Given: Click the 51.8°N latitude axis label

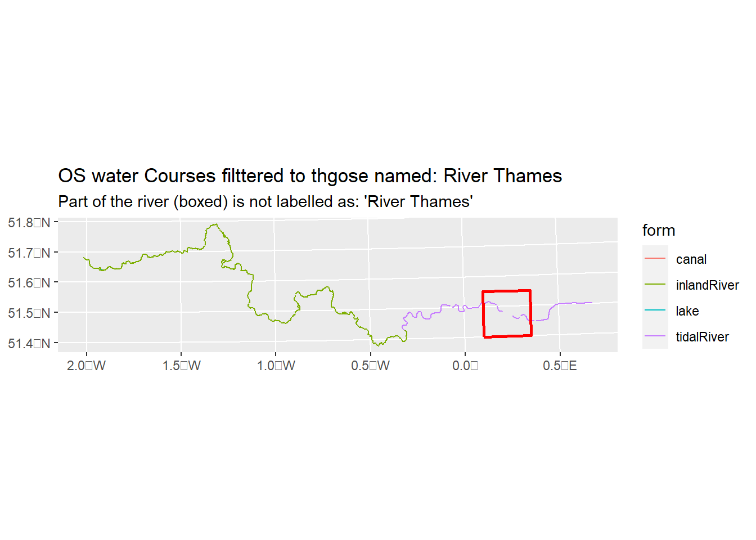Looking at the screenshot, I should [29, 223].
